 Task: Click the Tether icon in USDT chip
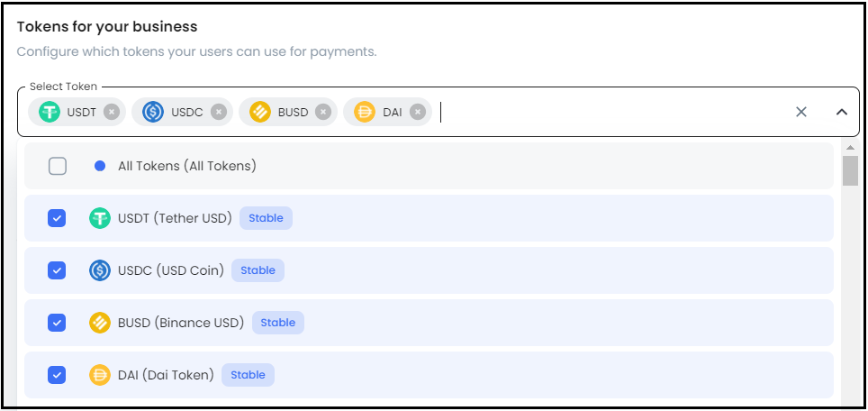click(50, 112)
